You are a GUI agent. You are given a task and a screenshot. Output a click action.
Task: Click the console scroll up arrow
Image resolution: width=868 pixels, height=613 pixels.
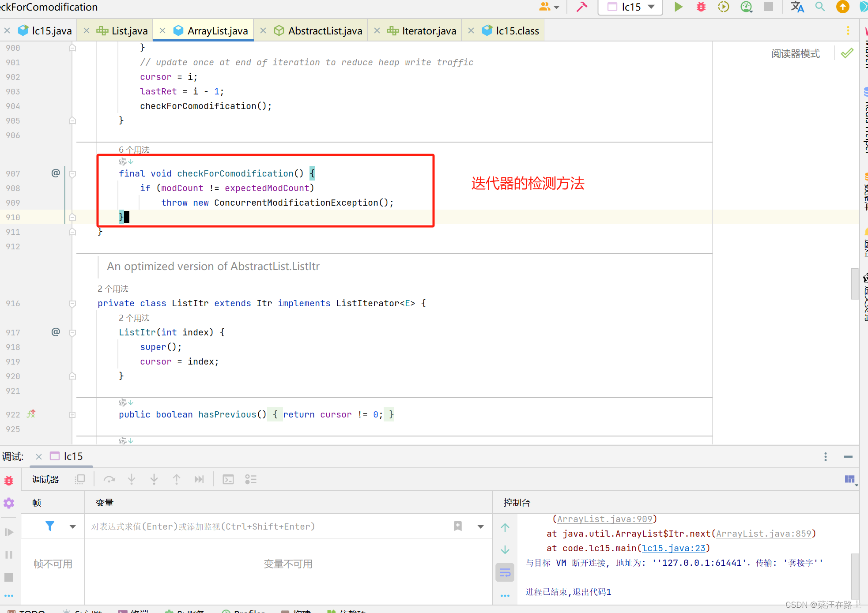point(505,527)
